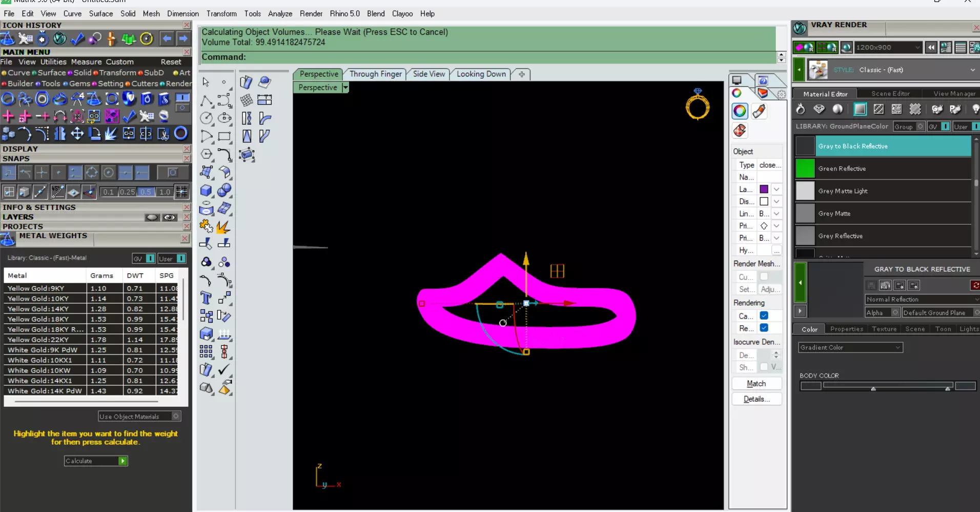
Task: Toggle the GV library switch in Metal Weights
Action: pyautogui.click(x=144, y=259)
